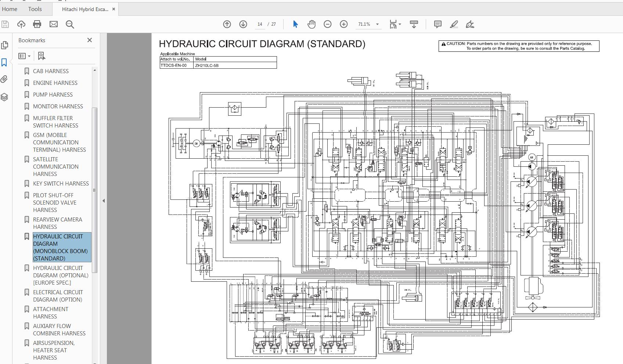Open GSM (MOBILE COMMUNICATION TERMINAL) HARNESS bookmark
The width and height of the screenshot is (623, 364).
tap(60, 142)
